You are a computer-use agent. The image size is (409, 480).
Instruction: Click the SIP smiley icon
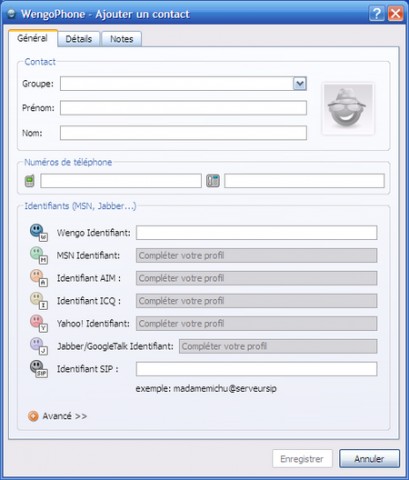[39, 369]
